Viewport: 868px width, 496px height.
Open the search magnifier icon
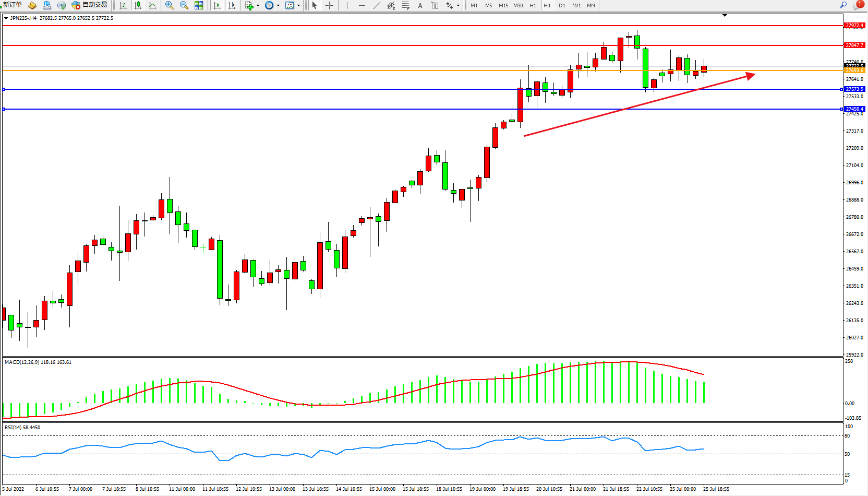[843, 5]
